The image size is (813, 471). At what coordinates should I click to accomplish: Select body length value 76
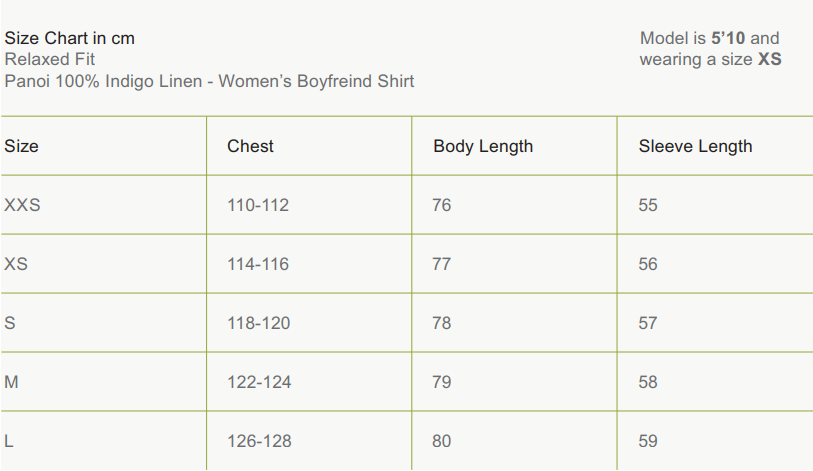point(442,205)
